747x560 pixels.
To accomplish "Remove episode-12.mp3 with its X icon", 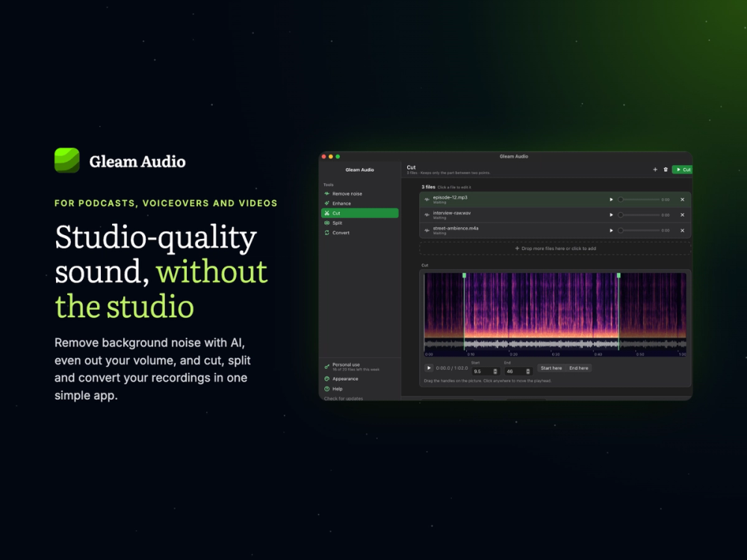I will coord(682,199).
